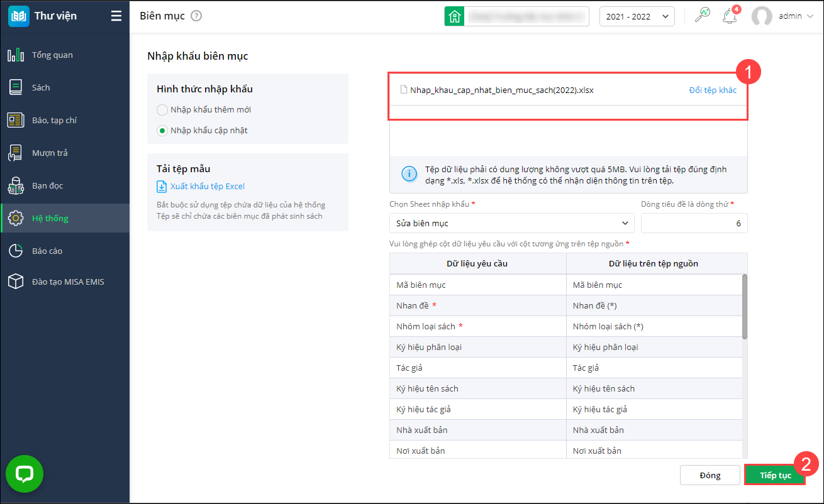Viewport: 824px width, 504px height.
Task: Open notifications bell icon
Action: pos(730,16)
